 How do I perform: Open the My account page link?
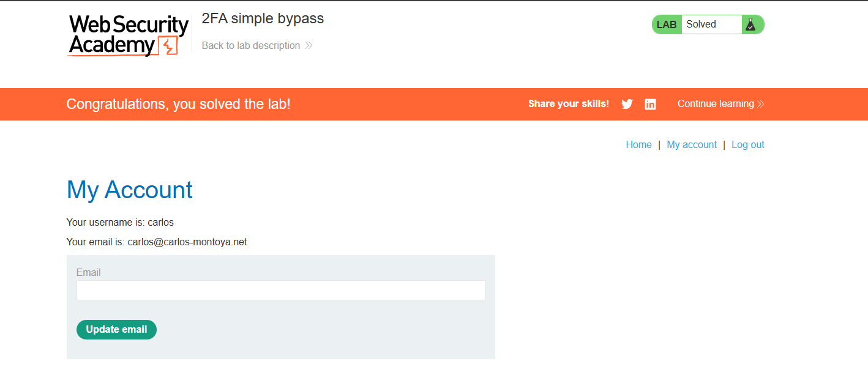tap(692, 145)
